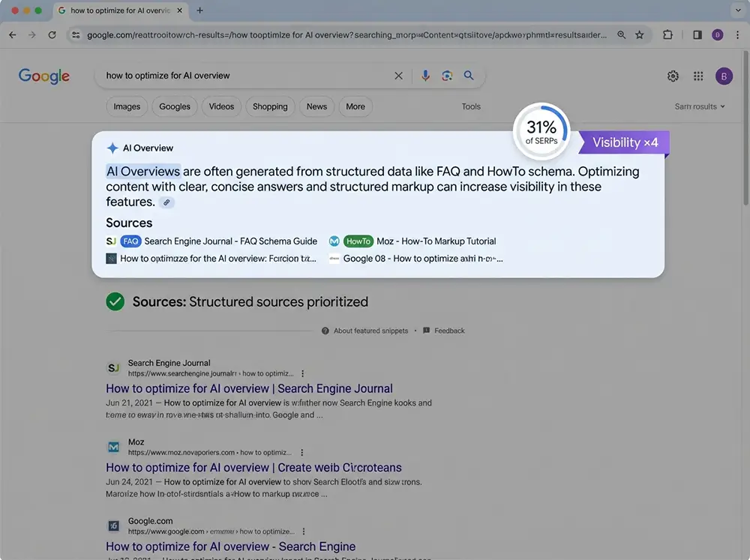Open options menu for Moz result
The image size is (750, 560).
click(302, 453)
